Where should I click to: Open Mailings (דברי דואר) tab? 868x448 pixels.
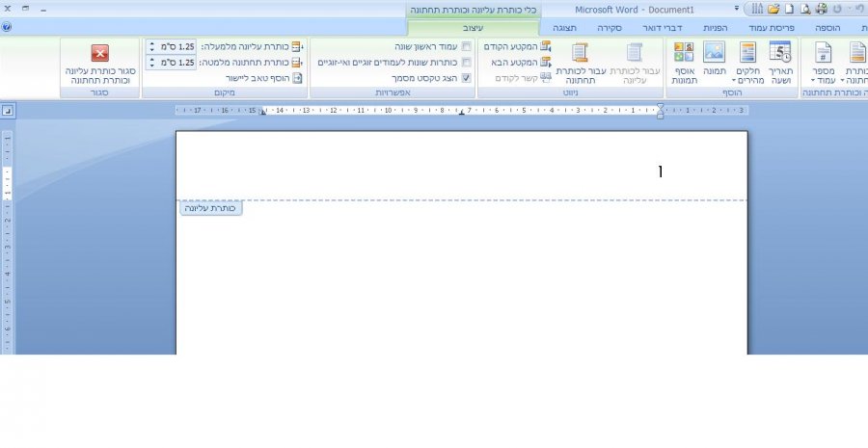point(662,28)
